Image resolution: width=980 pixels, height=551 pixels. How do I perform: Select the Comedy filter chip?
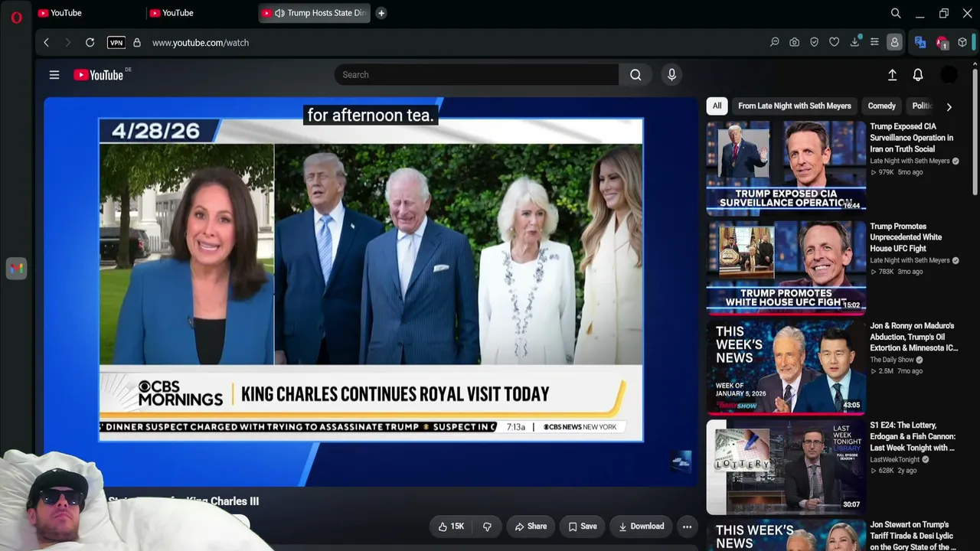881,106
